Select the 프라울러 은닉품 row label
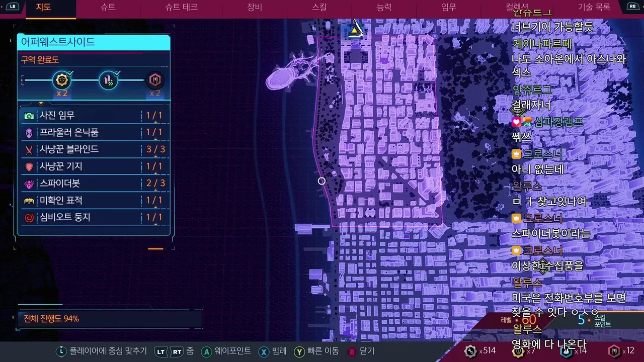Viewport: 644px width, 362px height. point(69,133)
